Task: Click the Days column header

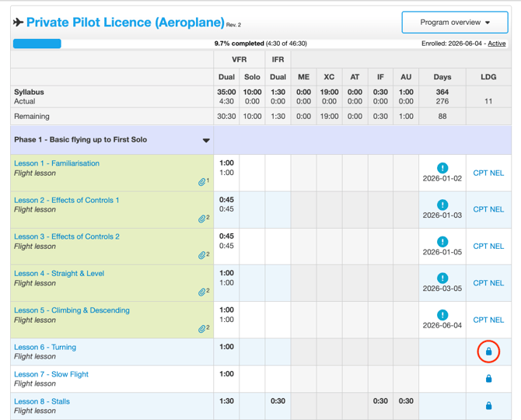Action: [x=442, y=77]
